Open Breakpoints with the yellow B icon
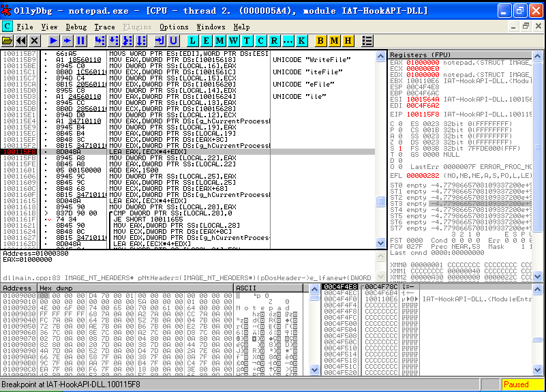This screenshot has width=546, height=392. pos(320,41)
